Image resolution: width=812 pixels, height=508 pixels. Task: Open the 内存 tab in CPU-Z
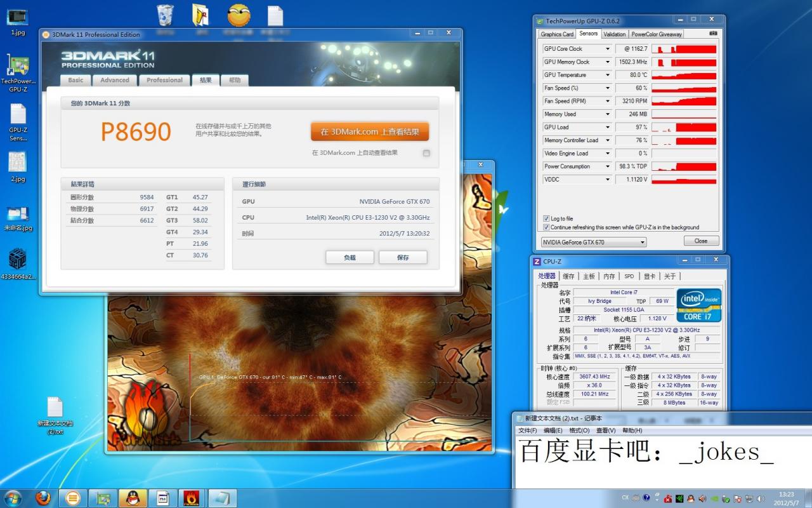pos(609,276)
